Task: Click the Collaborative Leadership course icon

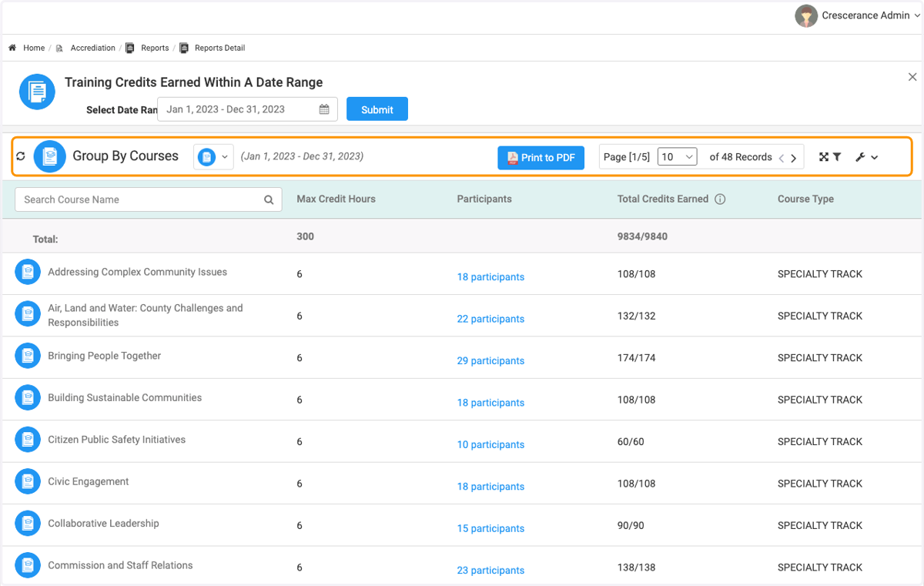Action: (x=28, y=524)
